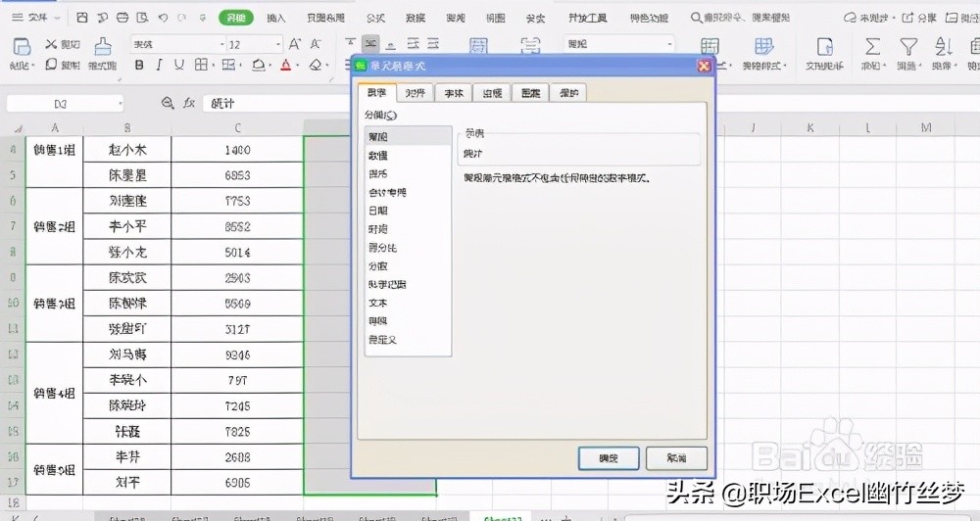Close the Format Cells dialog with red X
980x521 pixels.
point(705,66)
